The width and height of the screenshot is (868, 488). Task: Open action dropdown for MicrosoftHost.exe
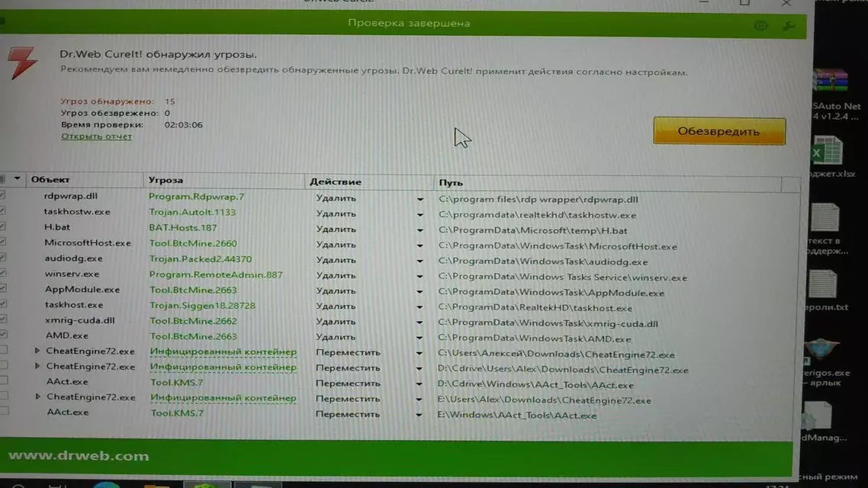(420, 245)
